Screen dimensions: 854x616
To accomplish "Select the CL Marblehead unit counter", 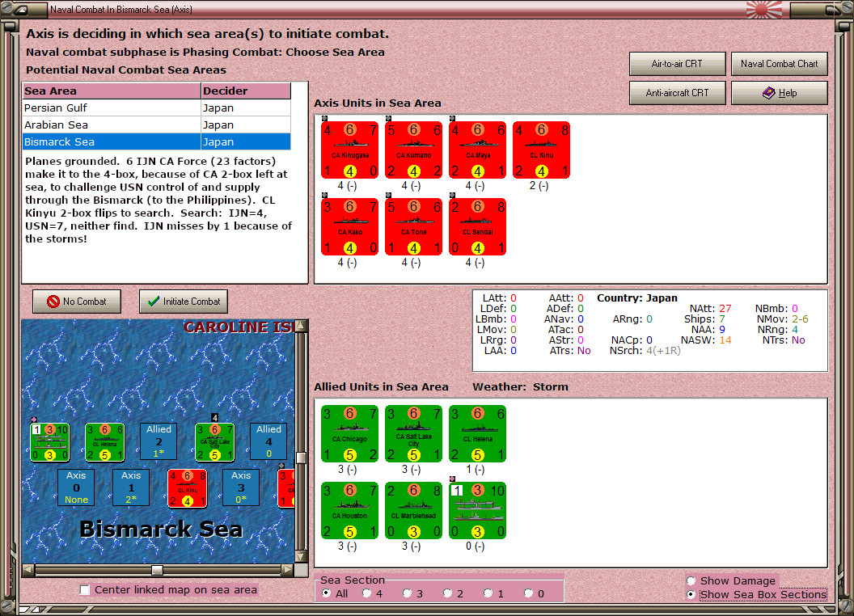I will pyautogui.click(x=413, y=510).
